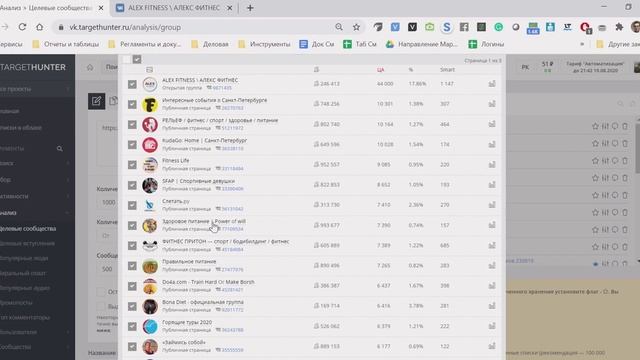Click the search icon in sidebar
Viewport: 640px width, 360px height.
coord(60,149)
